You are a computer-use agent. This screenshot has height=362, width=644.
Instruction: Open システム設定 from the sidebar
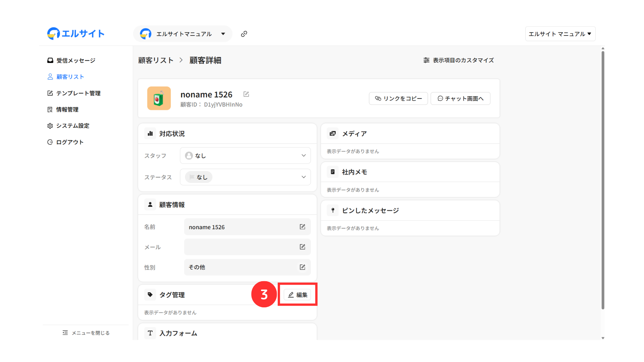[x=72, y=126]
